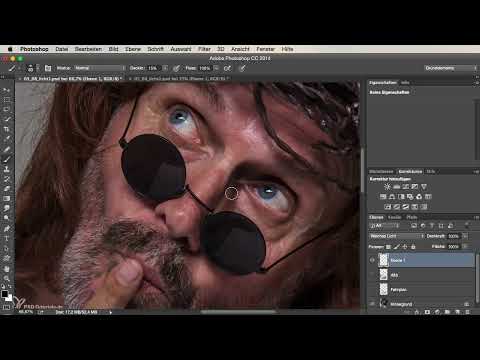The width and height of the screenshot is (480, 360).
Task: Add a Hue/Saturation adjustment layer
Action: coord(383,197)
